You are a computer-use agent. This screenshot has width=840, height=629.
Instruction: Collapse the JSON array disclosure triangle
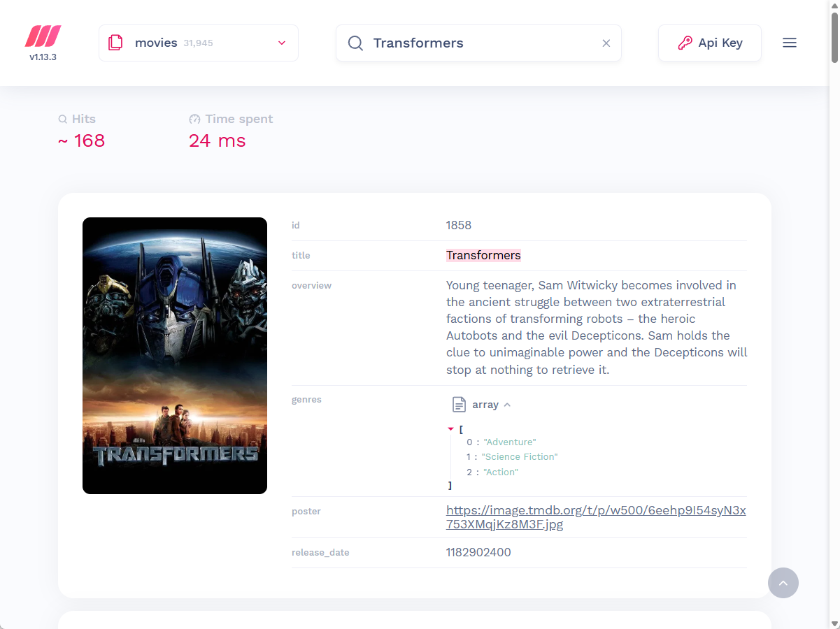[451, 428]
